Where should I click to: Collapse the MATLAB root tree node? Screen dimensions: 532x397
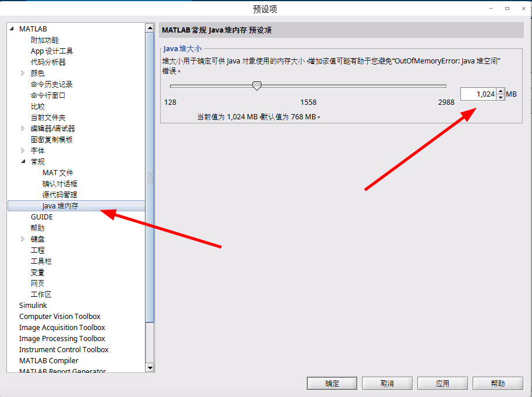(x=12, y=29)
